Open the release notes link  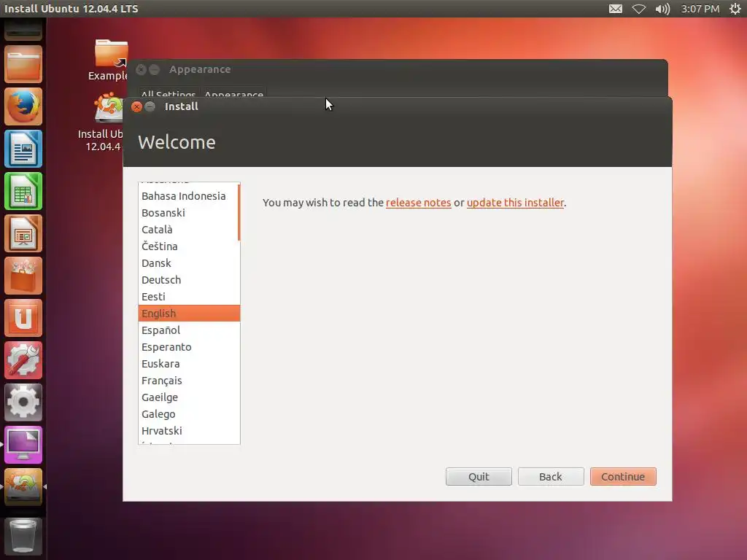point(418,203)
